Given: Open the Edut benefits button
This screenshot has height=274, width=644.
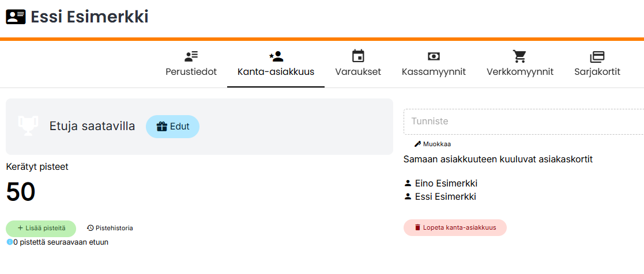Looking at the screenshot, I should click(x=172, y=127).
